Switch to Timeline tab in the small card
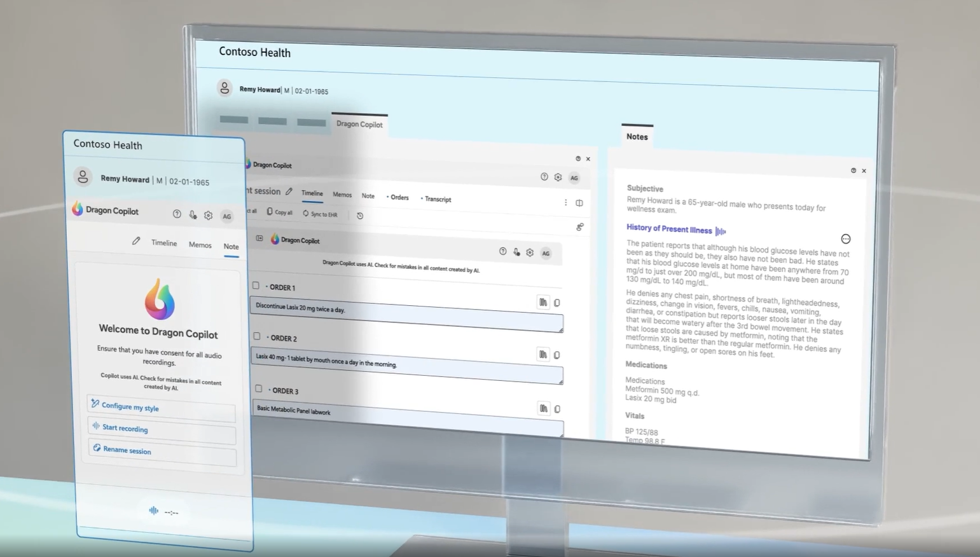 click(164, 243)
